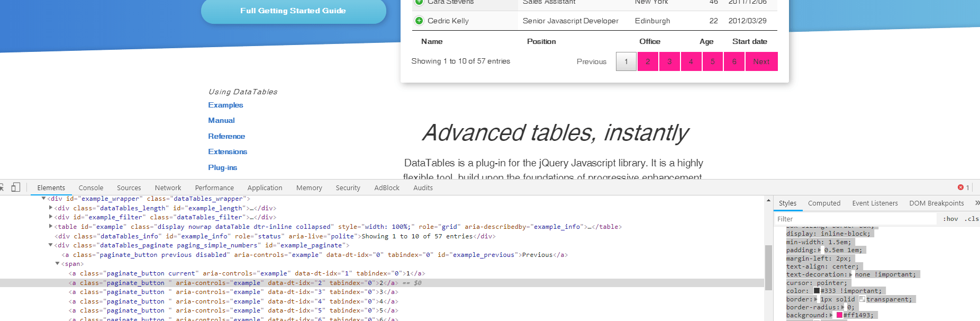Viewport: 980px width, 321px height.
Task: Click the Elements panel vertical scrollbar thumb
Action: click(x=768, y=267)
